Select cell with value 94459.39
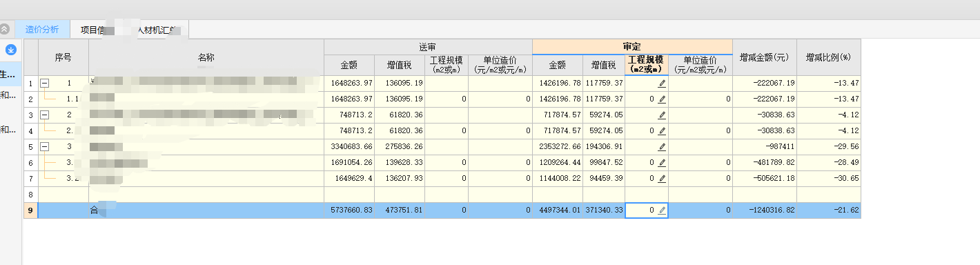The width and height of the screenshot is (980, 265). pos(605,178)
